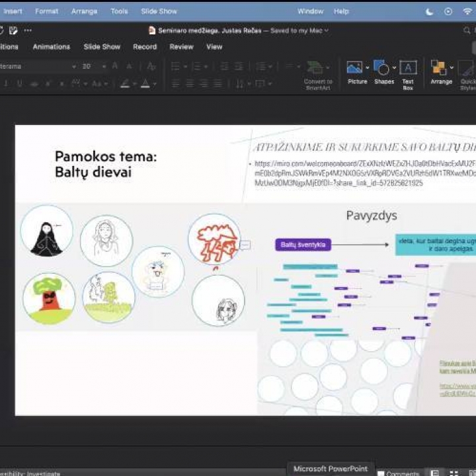The width and height of the screenshot is (476, 476).
Task: Click the Convert to SmartArt icon
Action: tap(315, 67)
